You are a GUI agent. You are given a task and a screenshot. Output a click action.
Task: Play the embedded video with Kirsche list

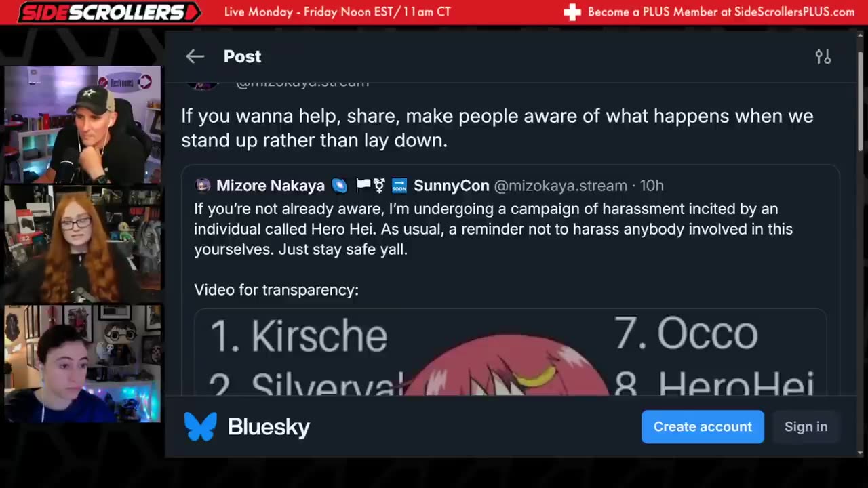pyautogui.click(x=510, y=352)
